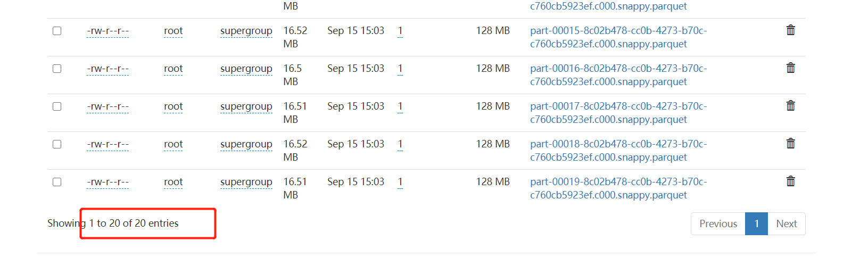Open part-00015 snappy parquet file link
868x257 pixels.
pos(618,37)
